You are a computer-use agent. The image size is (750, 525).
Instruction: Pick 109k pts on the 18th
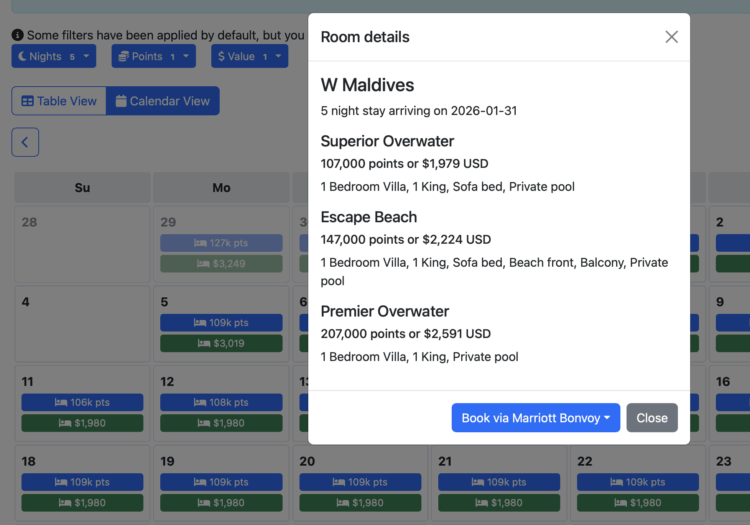[82, 482]
